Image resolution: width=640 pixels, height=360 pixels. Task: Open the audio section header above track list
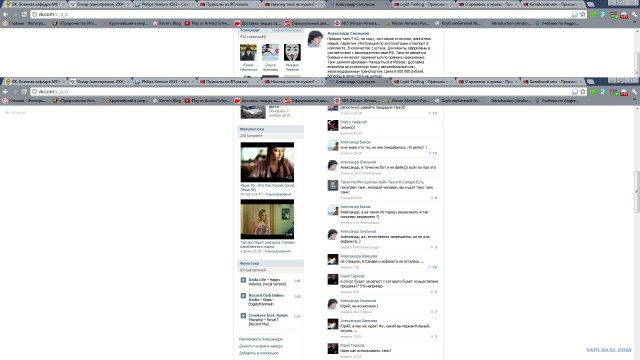coord(270,264)
